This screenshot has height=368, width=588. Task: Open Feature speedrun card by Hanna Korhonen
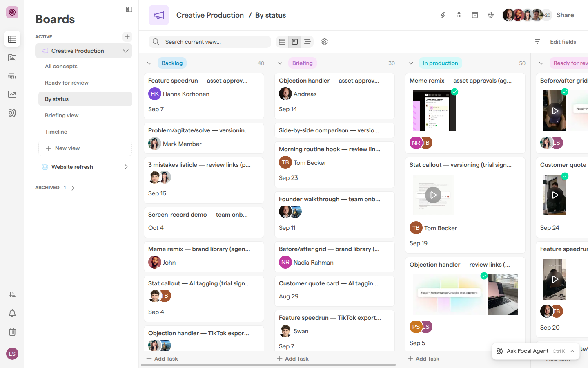click(x=204, y=96)
